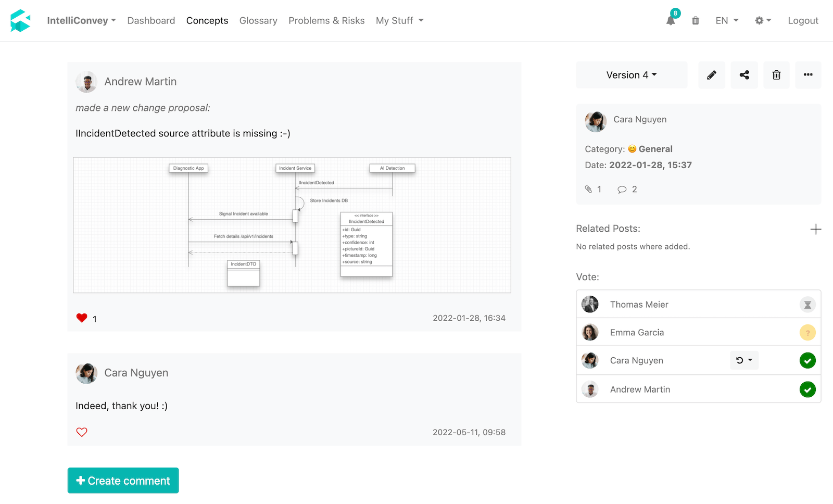833x504 pixels.
Task: Click Emma Garcia's avatar in vote list
Action: (590, 332)
